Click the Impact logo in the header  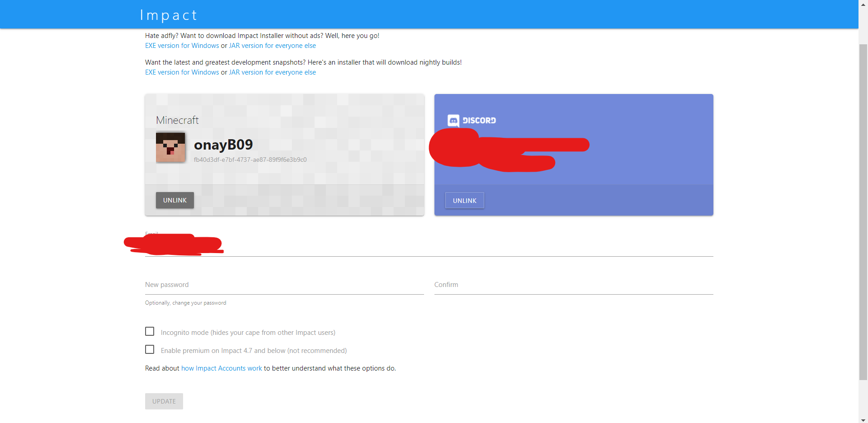168,14
